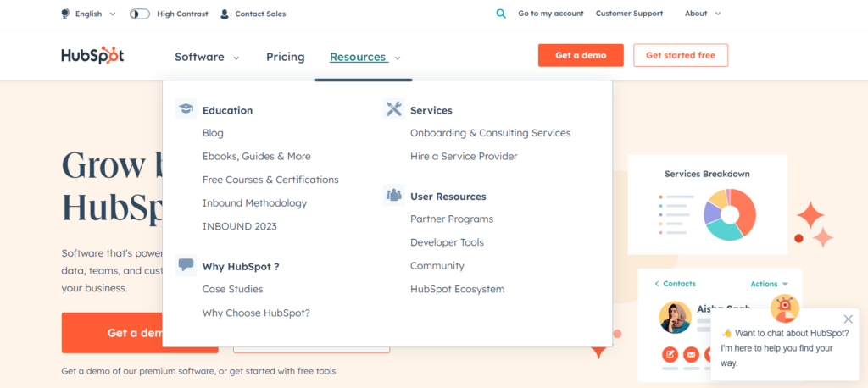Open the contact Actions dropdown
This screenshot has width=868, height=388.
pyautogui.click(x=769, y=284)
